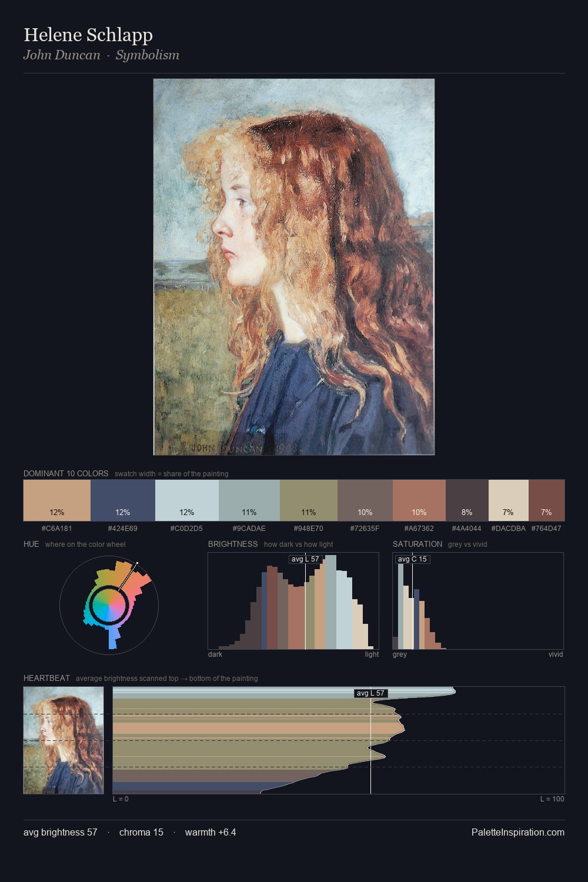Image resolution: width=588 pixels, height=882 pixels.
Task: Select the #72635F brown-grey swatch
Action: [x=365, y=500]
